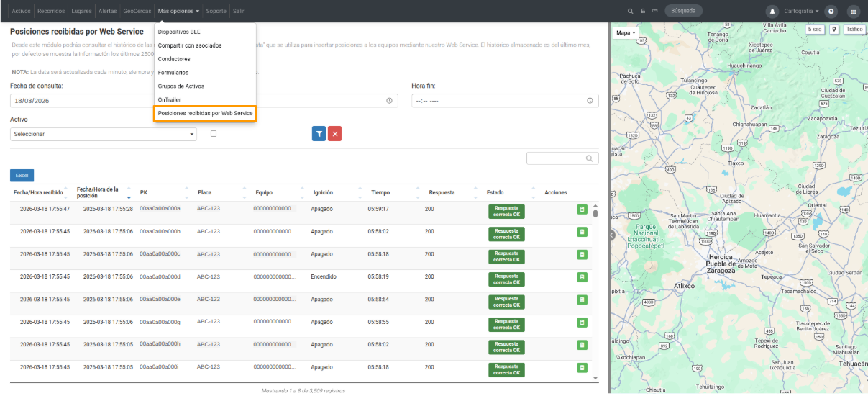The image size is (868, 396).
Task: Click the magnifier search icon in top bar
Action: (x=631, y=12)
